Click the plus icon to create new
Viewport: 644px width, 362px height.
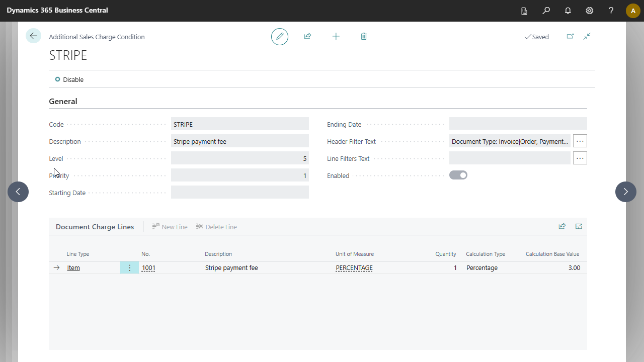tap(336, 36)
